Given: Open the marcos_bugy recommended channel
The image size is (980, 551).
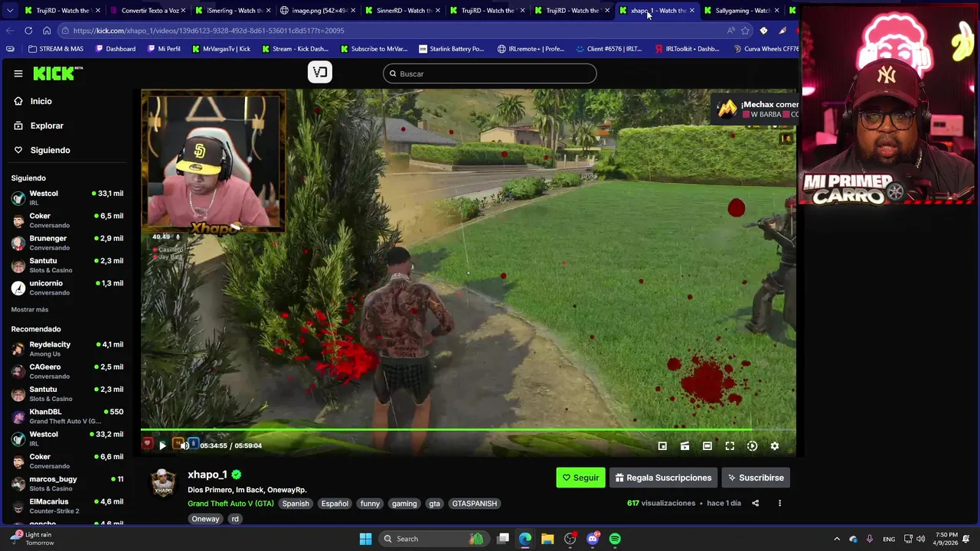Looking at the screenshot, I should click(67, 484).
